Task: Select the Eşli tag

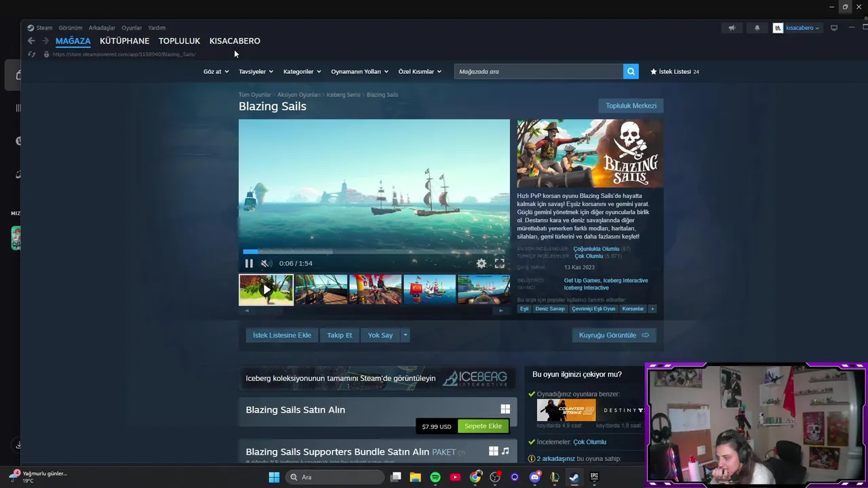Action: pyautogui.click(x=524, y=308)
